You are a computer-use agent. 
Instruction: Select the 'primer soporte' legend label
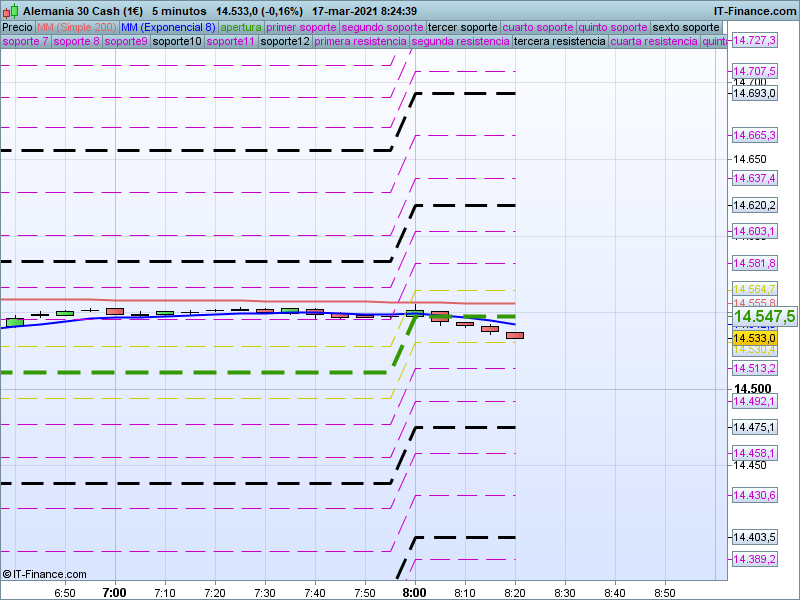pos(301,27)
